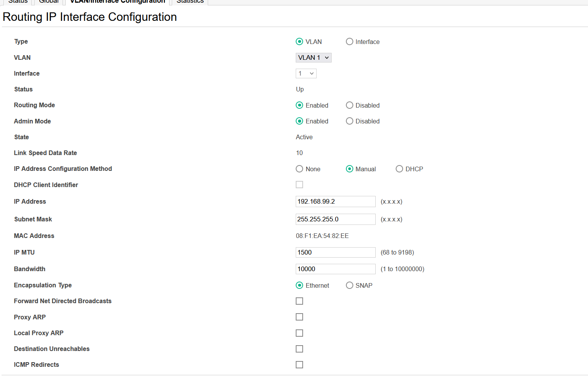
Task: Set Routing Mode to Disabled
Action: point(349,105)
